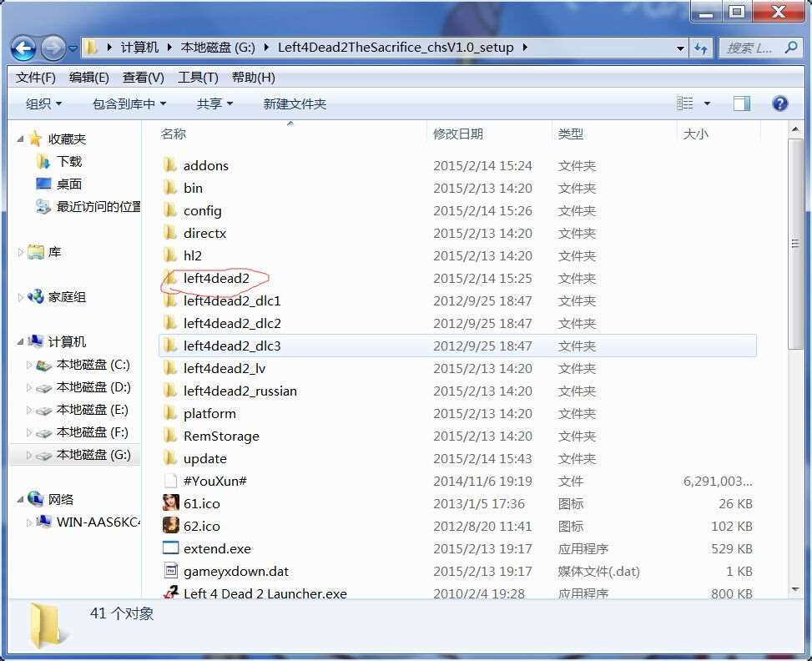Screen dimensions: 812x661
Task: Select 本地磁盘 (C:) in the tree
Action: (93, 365)
